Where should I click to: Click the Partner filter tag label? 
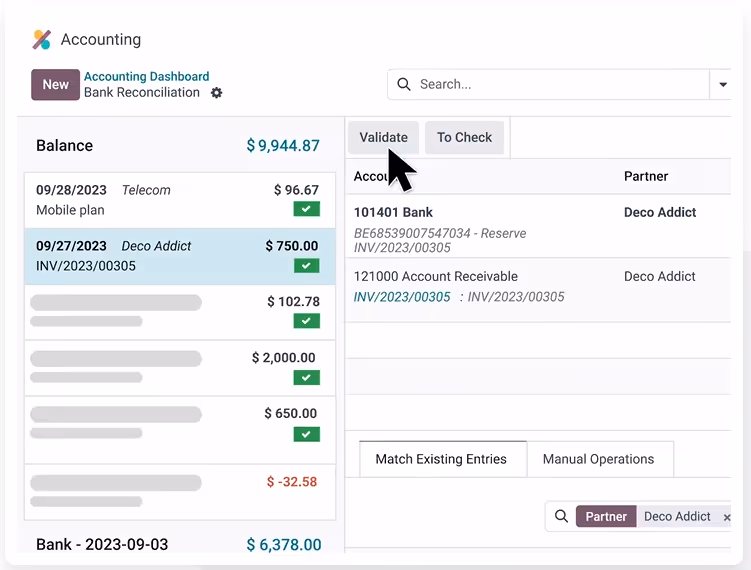tap(606, 516)
